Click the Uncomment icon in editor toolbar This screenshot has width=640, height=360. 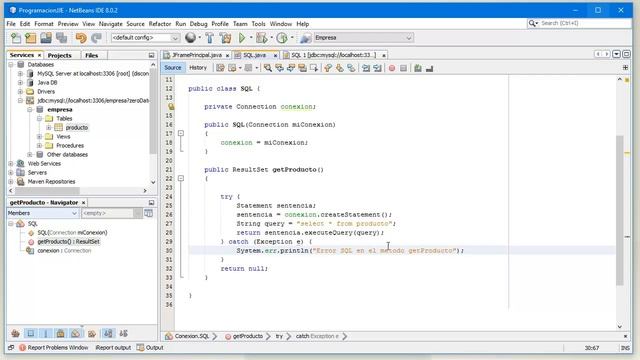point(429,68)
